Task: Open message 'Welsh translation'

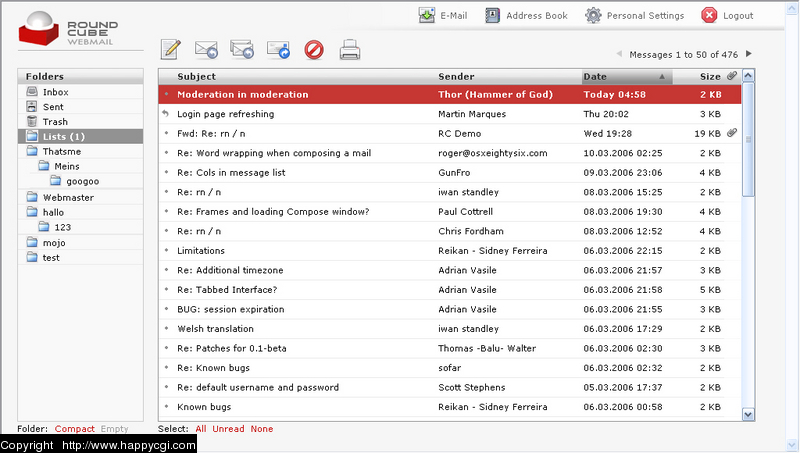Action: pos(215,329)
